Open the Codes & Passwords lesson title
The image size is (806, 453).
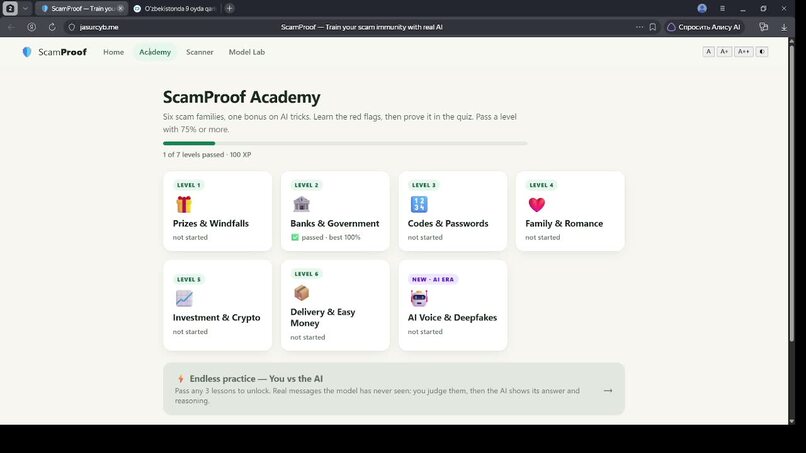coord(448,224)
